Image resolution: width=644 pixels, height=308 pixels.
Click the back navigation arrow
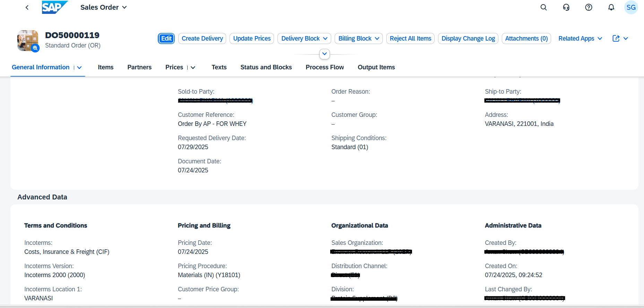(27, 7)
